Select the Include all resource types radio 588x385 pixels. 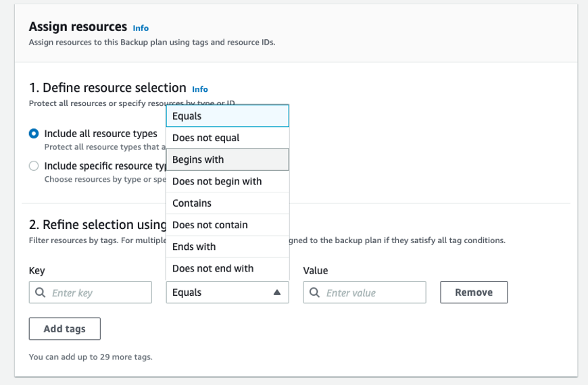tap(34, 134)
